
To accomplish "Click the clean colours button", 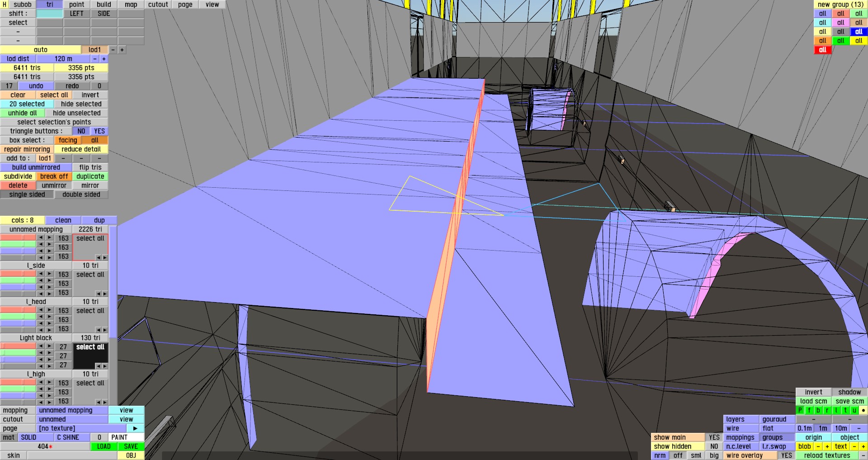I will click(63, 220).
